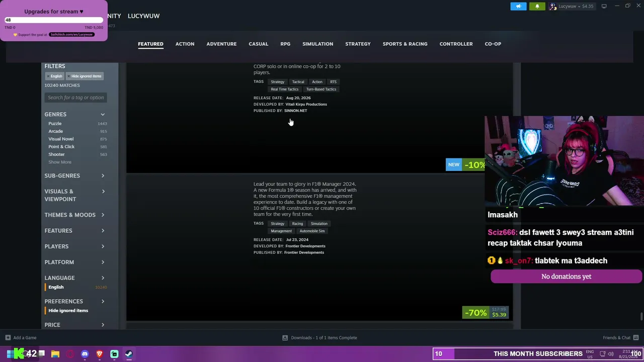644x362 pixels.
Task: Click the NEW -10% discount badge
Action: coord(465,164)
